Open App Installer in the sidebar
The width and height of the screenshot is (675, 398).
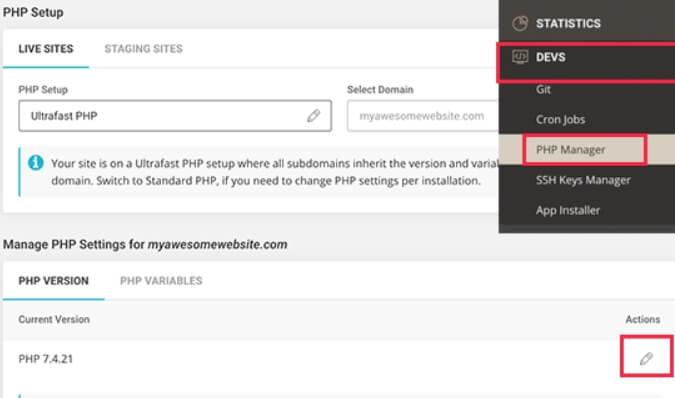[x=568, y=210]
